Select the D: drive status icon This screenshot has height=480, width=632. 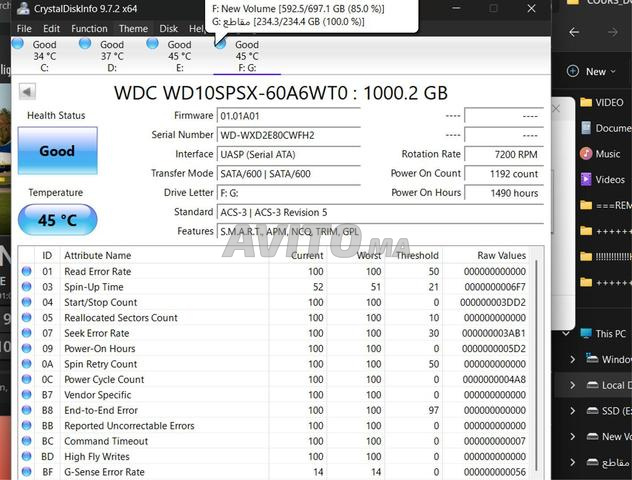(x=85, y=44)
